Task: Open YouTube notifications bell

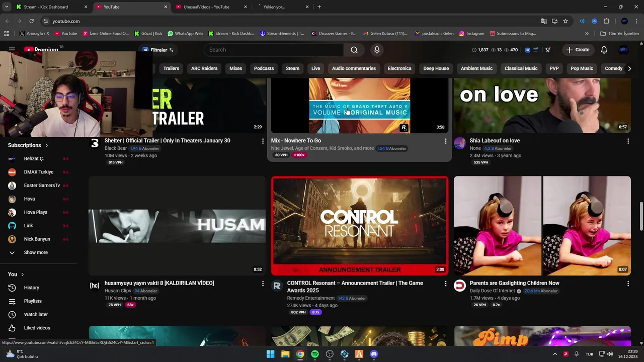Action: (604, 50)
